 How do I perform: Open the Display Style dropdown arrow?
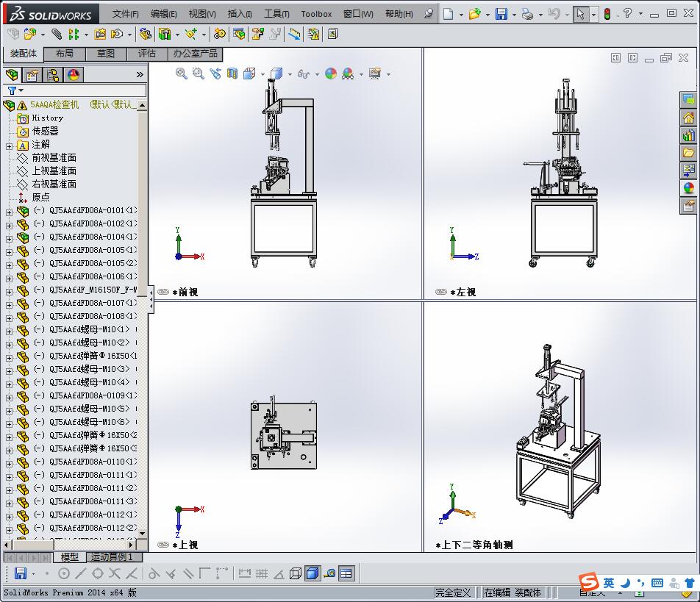click(x=290, y=74)
